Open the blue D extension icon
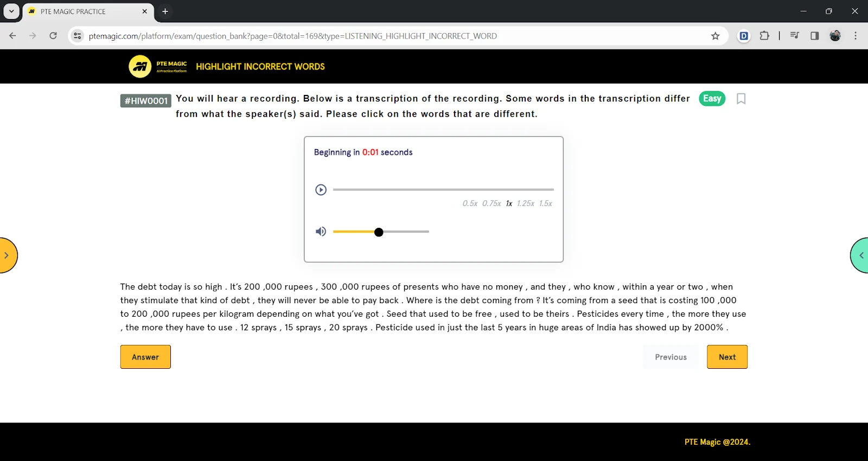Image resolution: width=868 pixels, height=461 pixels. 744,36
